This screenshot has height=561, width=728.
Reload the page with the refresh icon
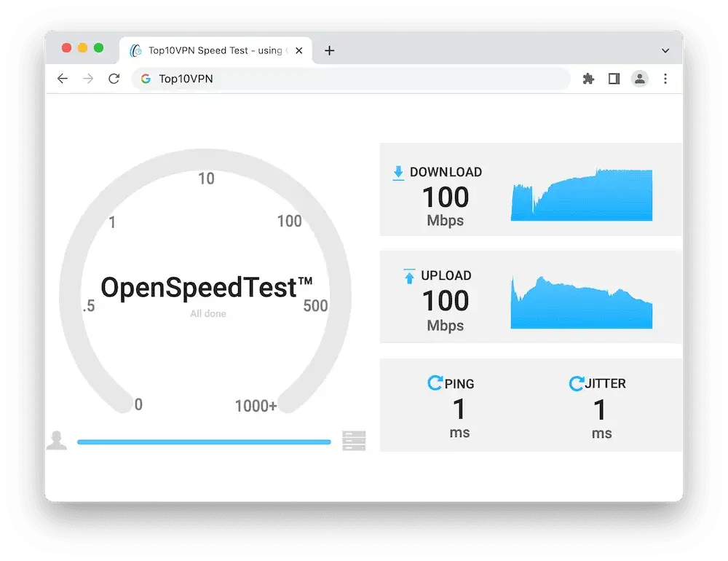tap(114, 79)
